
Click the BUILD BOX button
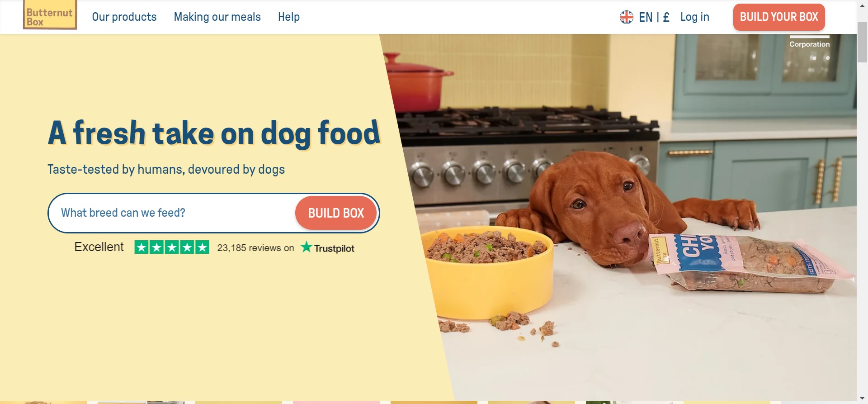(336, 213)
